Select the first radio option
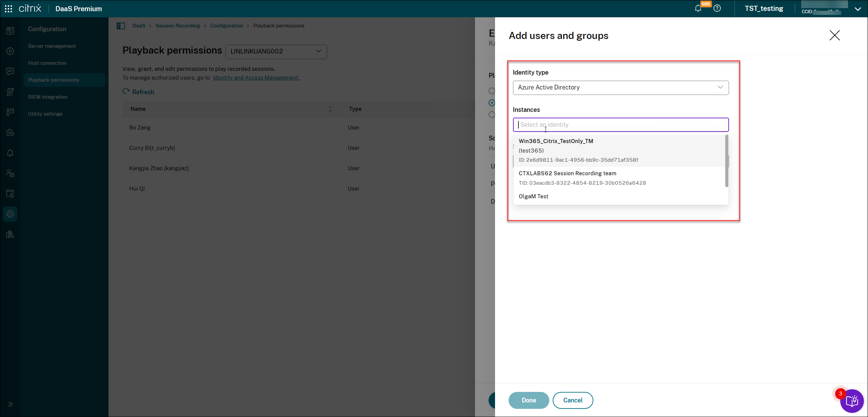868x417 pixels. [492, 91]
